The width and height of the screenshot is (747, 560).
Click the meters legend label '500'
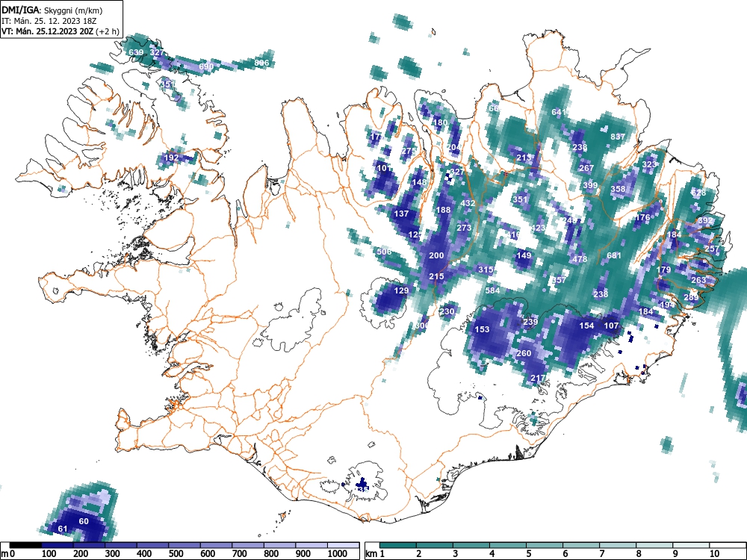176,554
